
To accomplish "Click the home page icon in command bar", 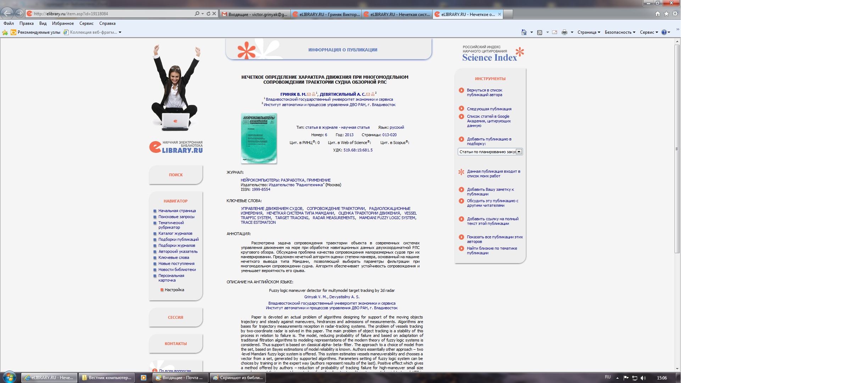I will click(524, 32).
